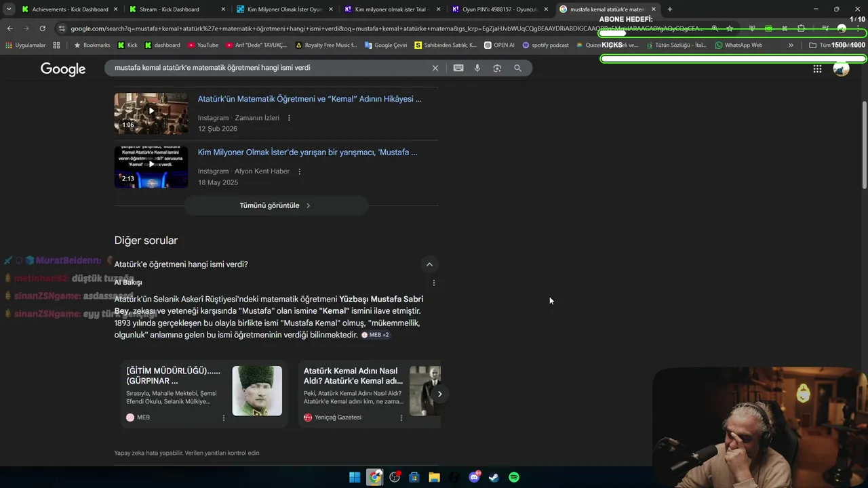Viewport: 868px width, 488px height.
Task: Close the Achievements - Kick Dashboard tab
Action: (115, 9)
